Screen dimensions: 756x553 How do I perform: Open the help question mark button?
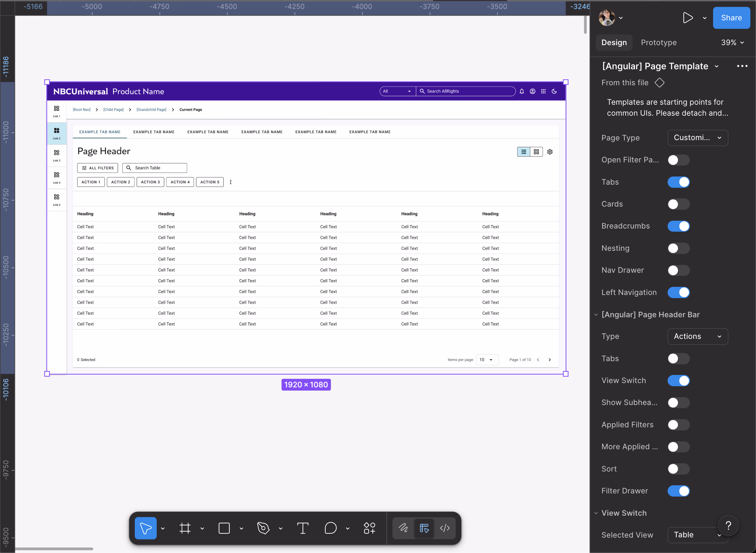tap(728, 525)
